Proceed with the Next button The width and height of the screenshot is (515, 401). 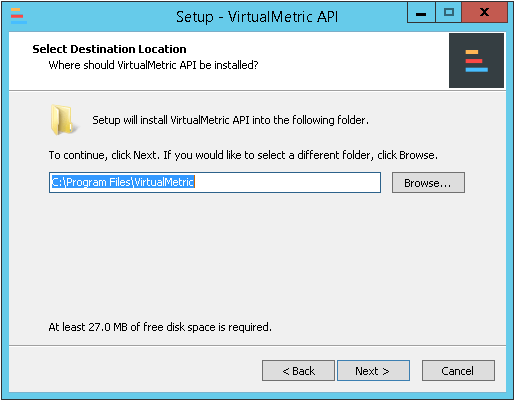click(x=373, y=370)
